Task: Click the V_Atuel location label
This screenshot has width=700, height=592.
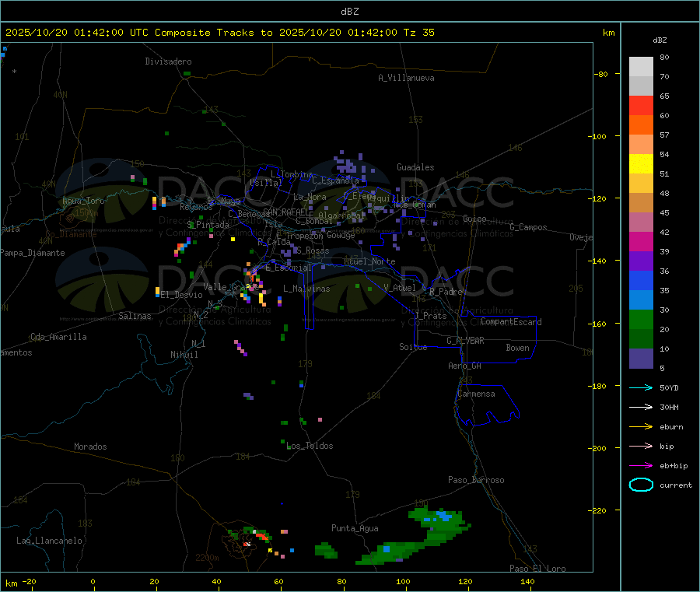Action: (400, 288)
